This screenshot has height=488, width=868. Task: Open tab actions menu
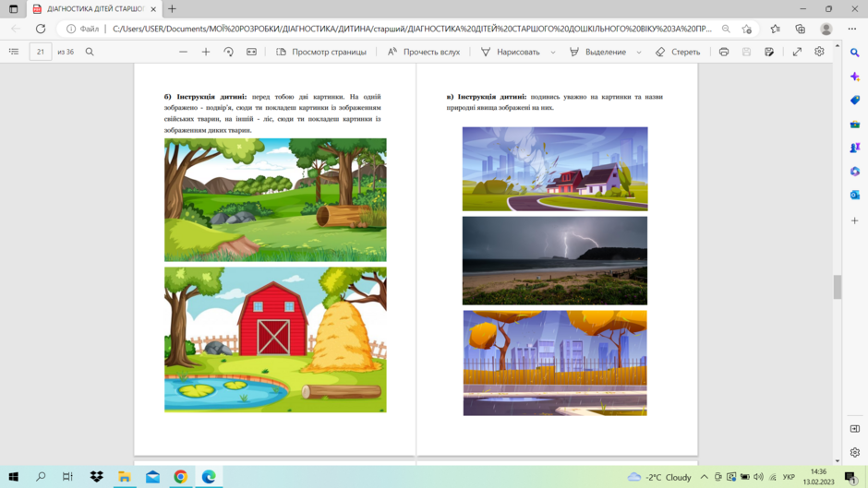click(x=13, y=9)
